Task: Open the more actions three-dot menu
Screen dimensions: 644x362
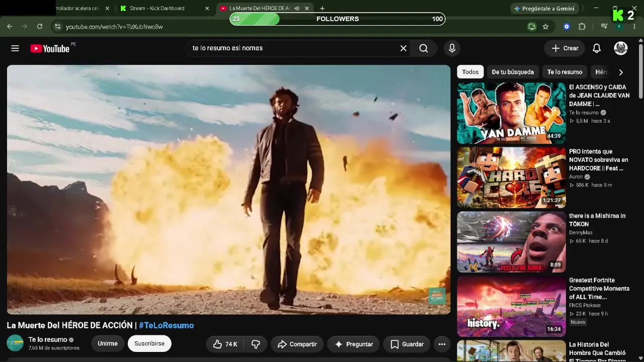Action: pyautogui.click(x=442, y=344)
